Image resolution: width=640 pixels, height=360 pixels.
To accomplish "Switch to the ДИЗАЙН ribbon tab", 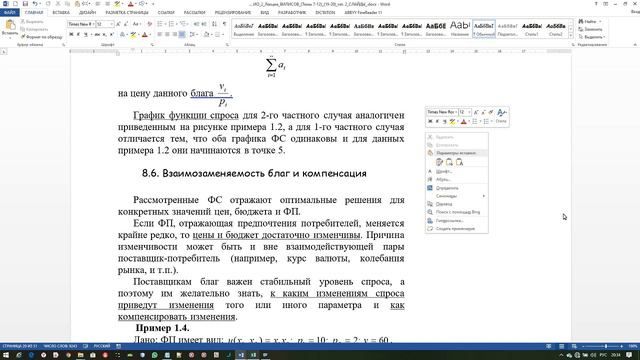I will [x=87, y=13].
